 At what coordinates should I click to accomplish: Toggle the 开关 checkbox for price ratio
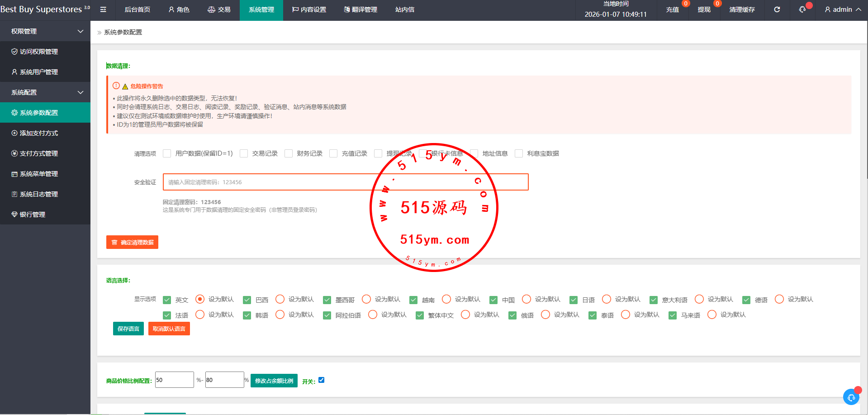[x=321, y=380]
